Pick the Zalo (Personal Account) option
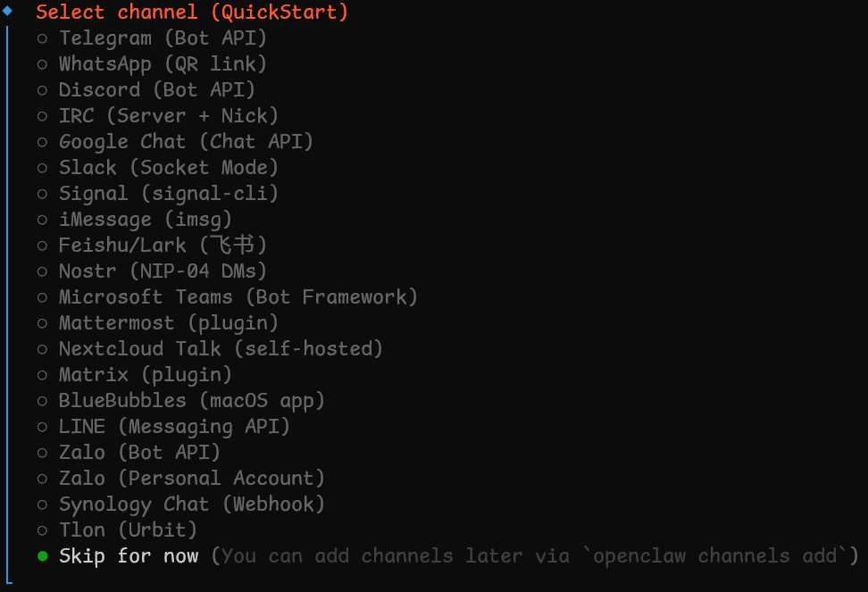Screen dimensions: 868x592 point(191,479)
